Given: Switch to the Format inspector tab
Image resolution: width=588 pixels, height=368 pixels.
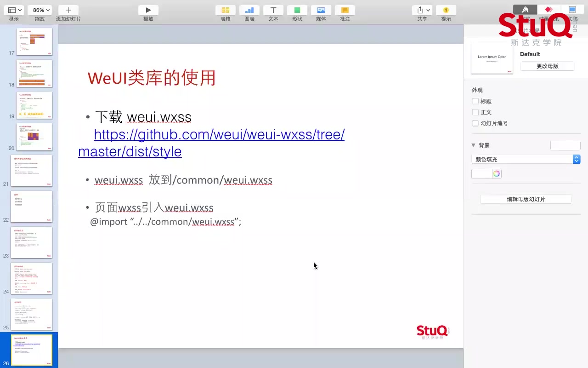Looking at the screenshot, I should click(x=525, y=10).
